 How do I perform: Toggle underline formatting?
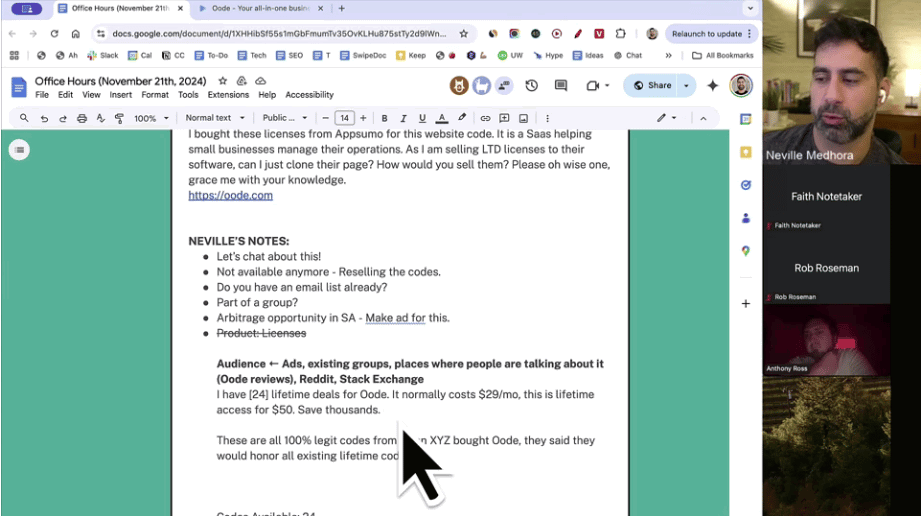click(x=422, y=118)
